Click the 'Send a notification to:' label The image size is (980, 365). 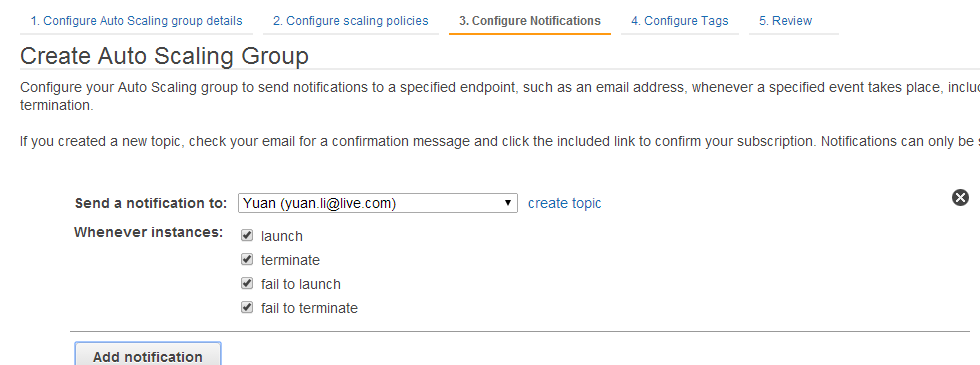click(151, 203)
